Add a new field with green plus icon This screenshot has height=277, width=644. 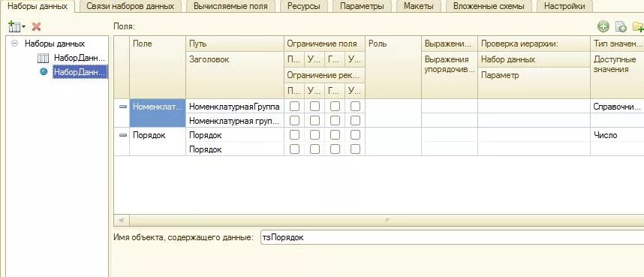(x=603, y=27)
